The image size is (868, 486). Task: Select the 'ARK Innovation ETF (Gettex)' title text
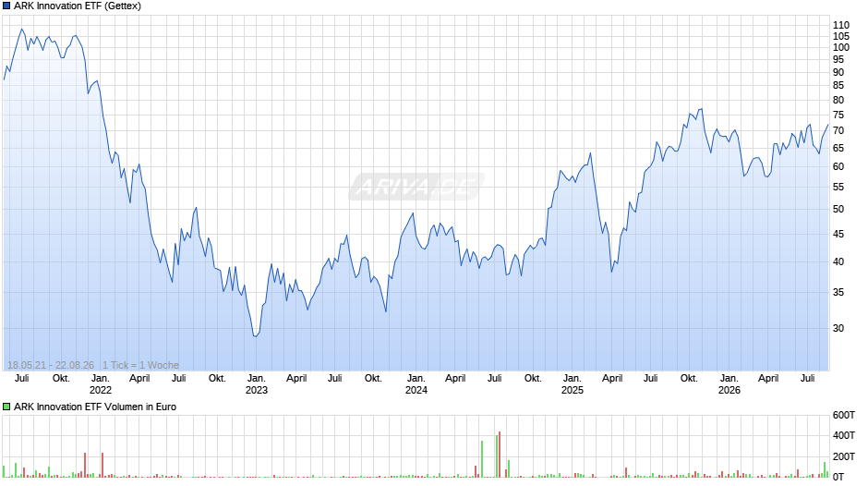pos(78,6)
